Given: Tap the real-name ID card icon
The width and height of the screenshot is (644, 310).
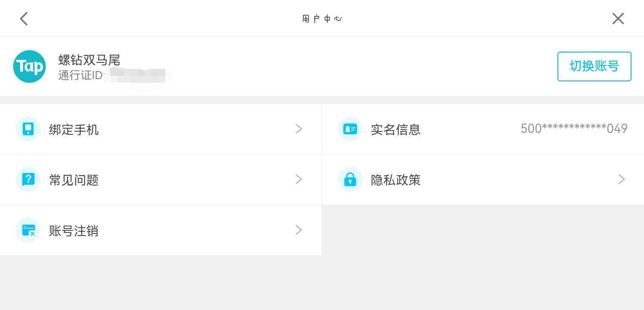Looking at the screenshot, I should (x=350, y=129).
